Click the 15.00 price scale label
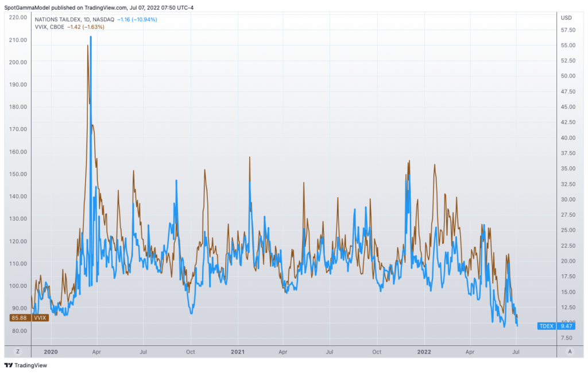 coord(568,292)
